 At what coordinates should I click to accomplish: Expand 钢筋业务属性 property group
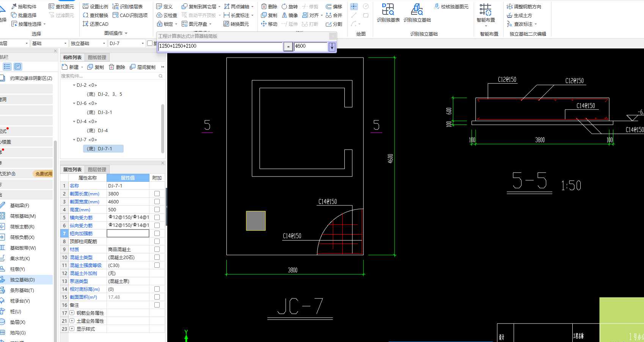coord(72,313)
